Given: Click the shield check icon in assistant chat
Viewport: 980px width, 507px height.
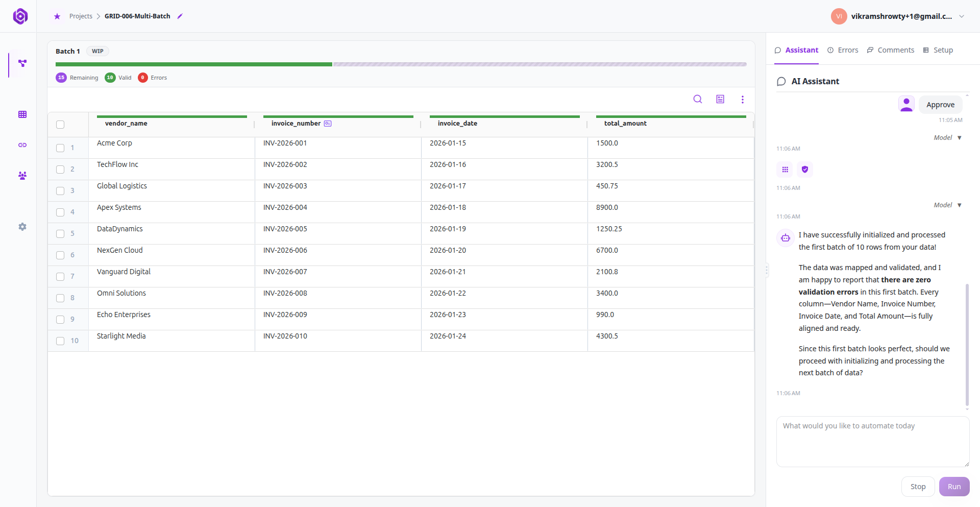Looking at the screenshot, I should point(805,170).
